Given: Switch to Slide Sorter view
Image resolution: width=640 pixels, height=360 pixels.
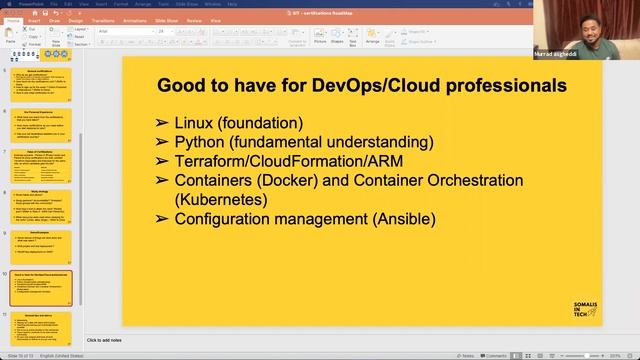Looking at the screenshot, I should 528,356.
